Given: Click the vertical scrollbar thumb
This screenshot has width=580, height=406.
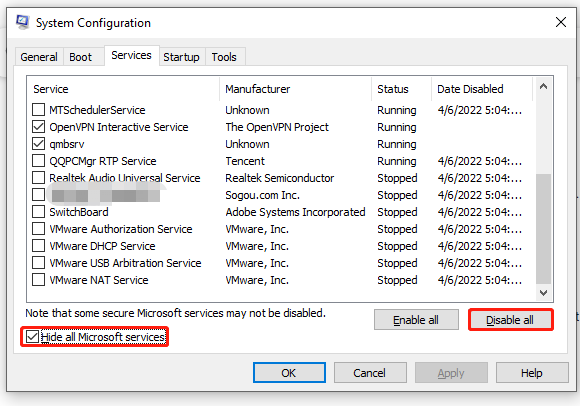Looking at the screenshot, I should [543, 229].
